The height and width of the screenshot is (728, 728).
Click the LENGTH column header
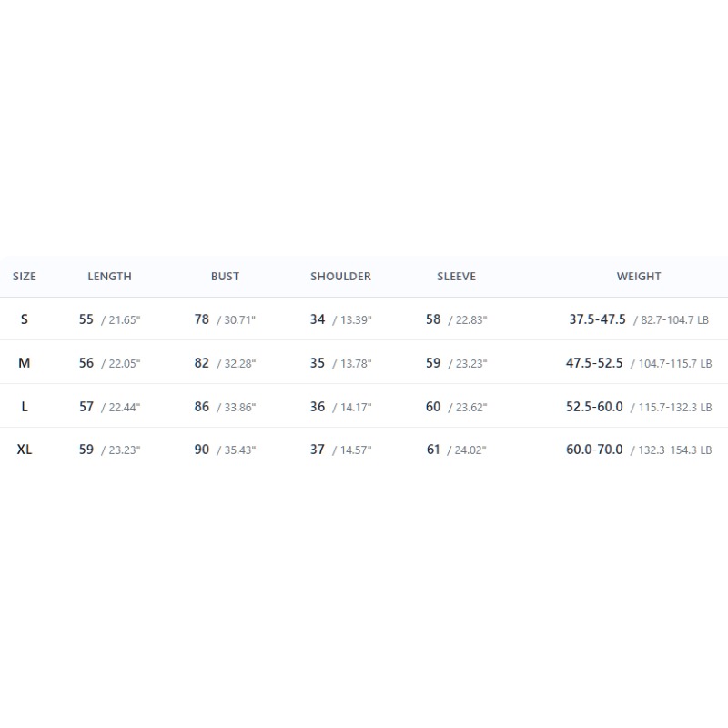(109, 277)
